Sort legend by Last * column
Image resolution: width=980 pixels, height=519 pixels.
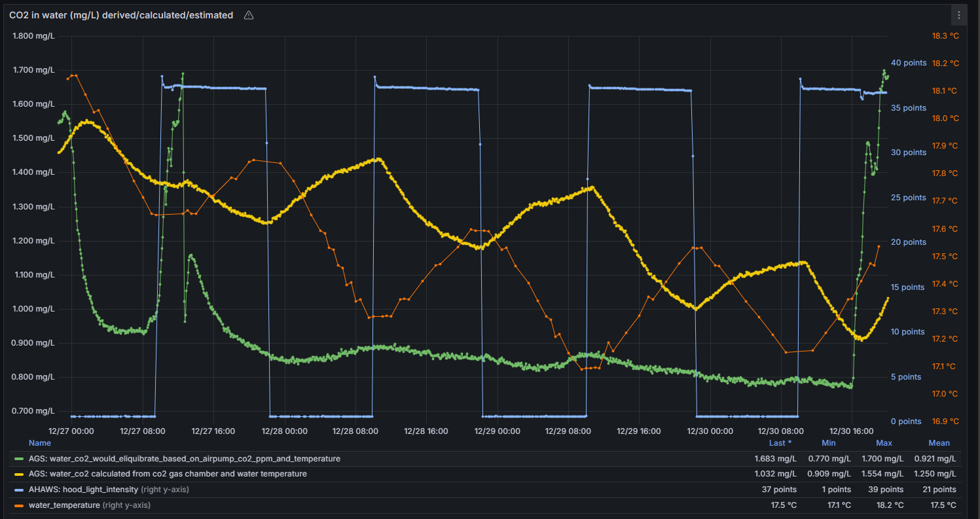tap(780, 443)
